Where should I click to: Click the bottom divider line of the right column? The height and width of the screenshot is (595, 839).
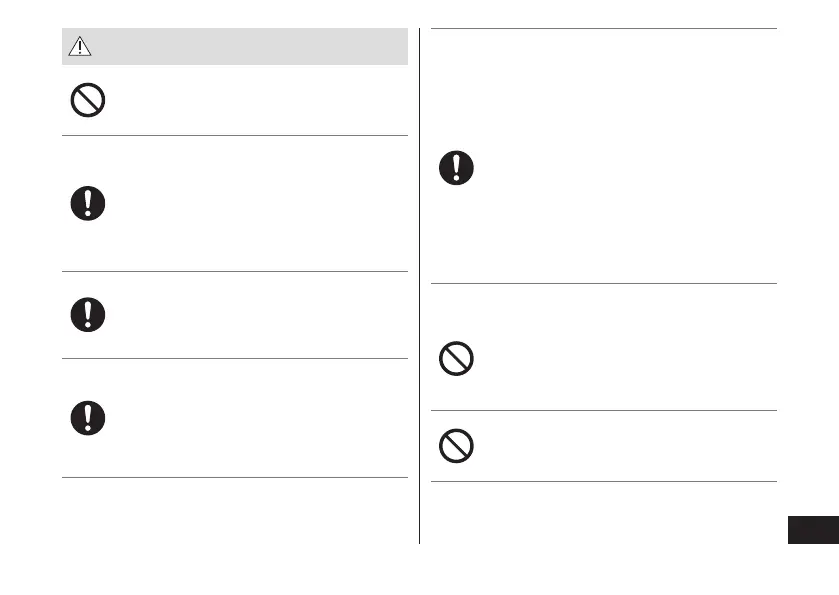pos(603,482)
